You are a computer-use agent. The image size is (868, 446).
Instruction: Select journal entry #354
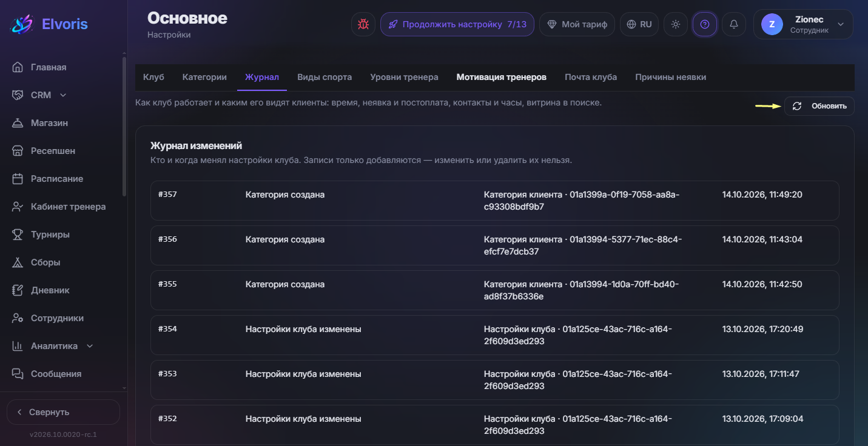[x=494, y=335]
